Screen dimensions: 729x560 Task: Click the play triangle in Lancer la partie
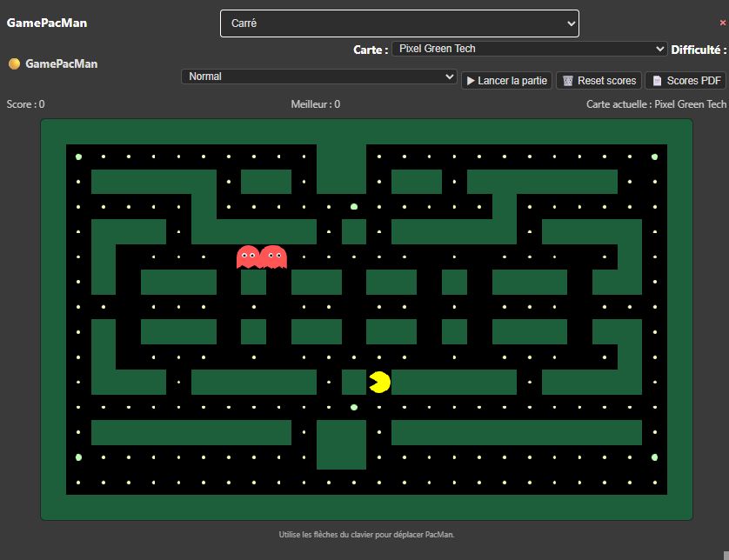(471, 81)
